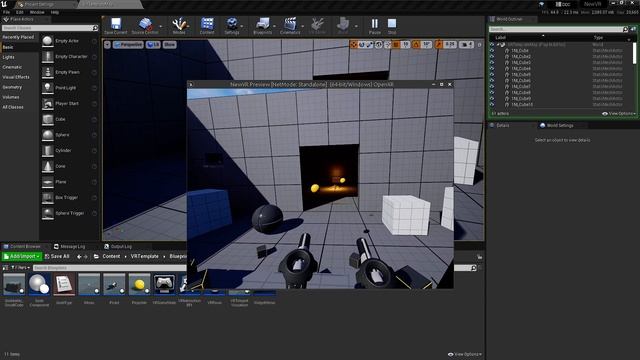Select the Geometry category in Place Actors
The width and height of the screenshot is (640, 360).
12,87
